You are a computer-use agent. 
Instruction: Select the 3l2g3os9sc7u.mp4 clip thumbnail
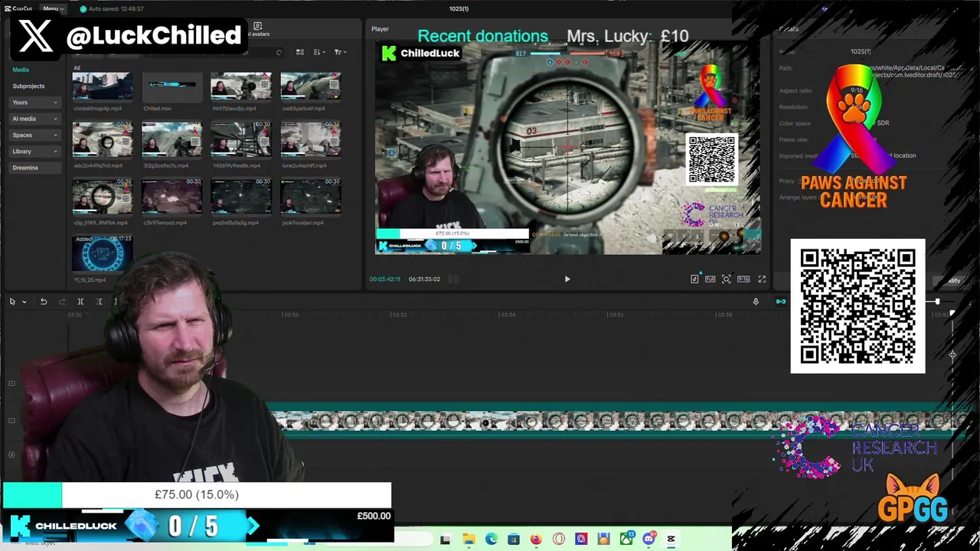[x=172, y=139]
